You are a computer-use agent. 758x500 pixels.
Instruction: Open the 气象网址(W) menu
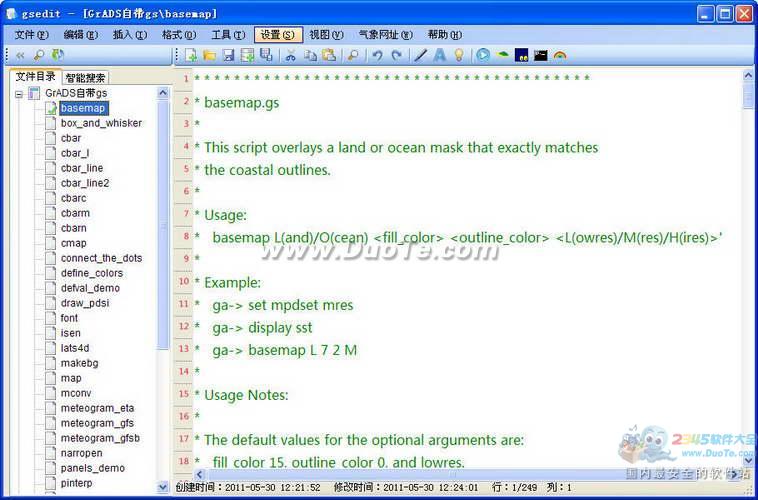pos(385,35)
